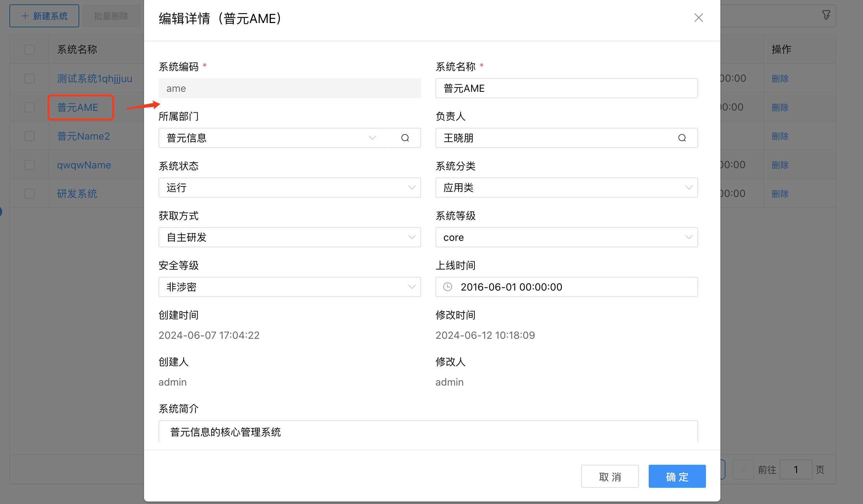Click the magnifier icon in 负责人 field

(x=682, y=138)
